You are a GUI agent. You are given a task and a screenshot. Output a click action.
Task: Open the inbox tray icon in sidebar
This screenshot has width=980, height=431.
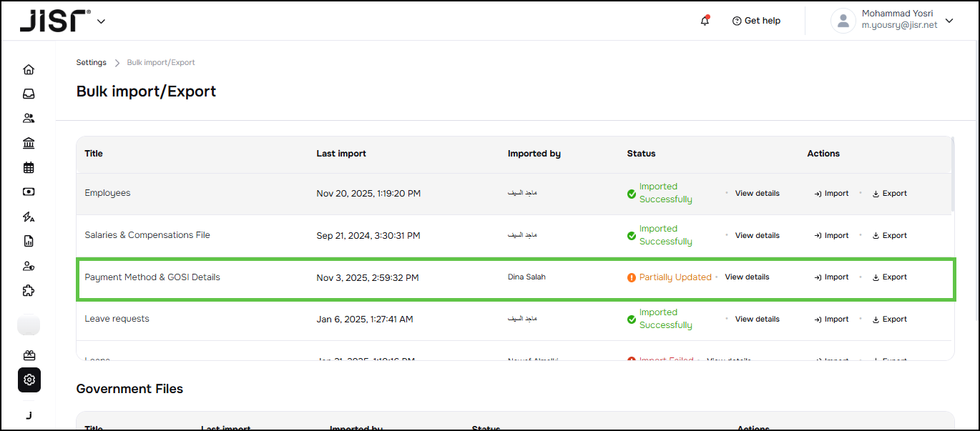(x=29, y=94)
